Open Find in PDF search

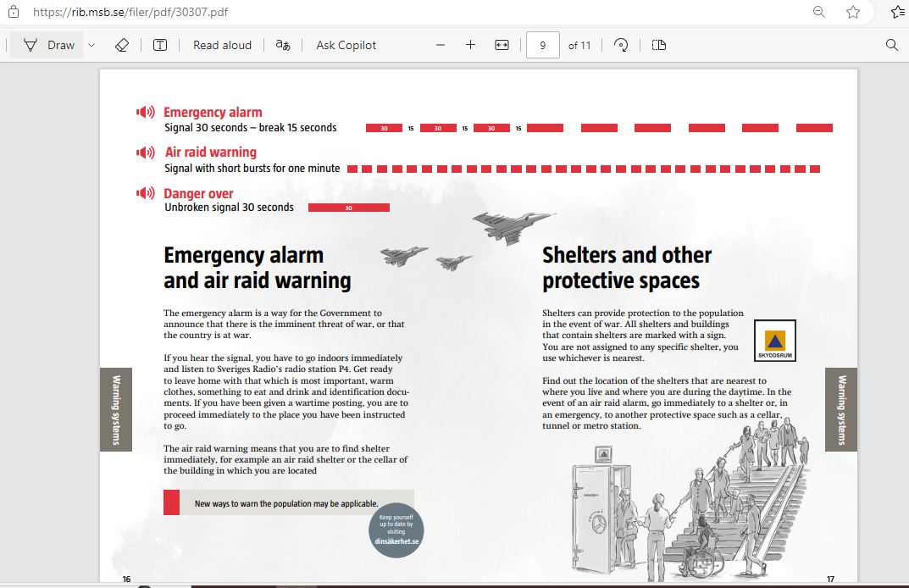(x=891, y=45)
